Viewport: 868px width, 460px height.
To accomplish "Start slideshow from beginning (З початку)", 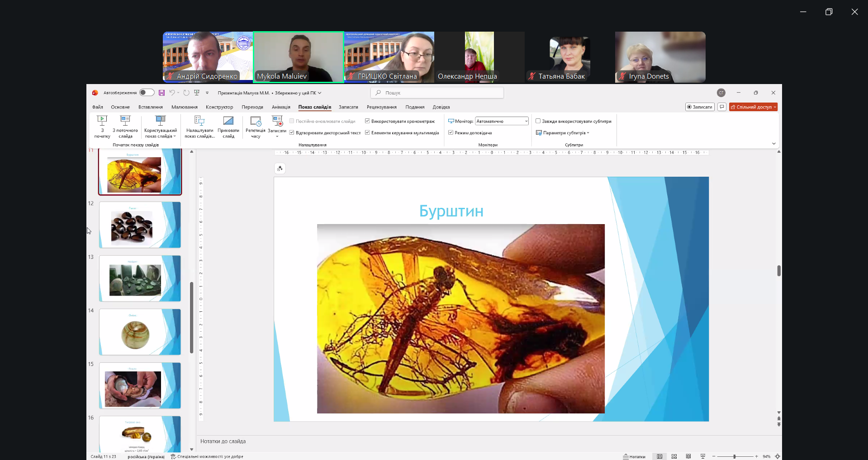I will 102,127.
